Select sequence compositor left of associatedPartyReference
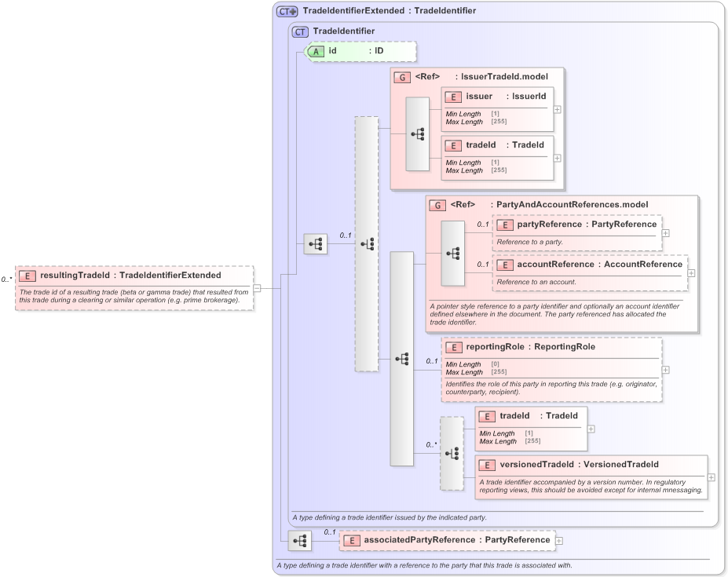Viewport: 728px width, 577px height. (x=300, y=541)
